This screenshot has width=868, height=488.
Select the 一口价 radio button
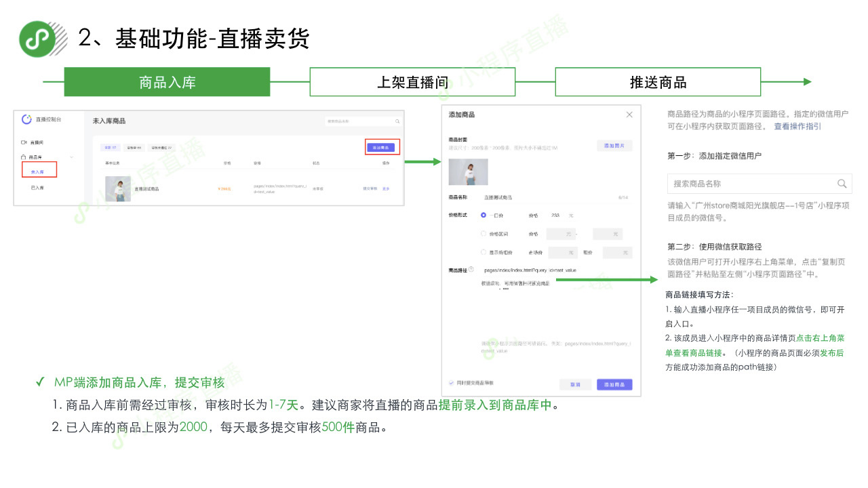pyautogui.click(x=484, y=216)
